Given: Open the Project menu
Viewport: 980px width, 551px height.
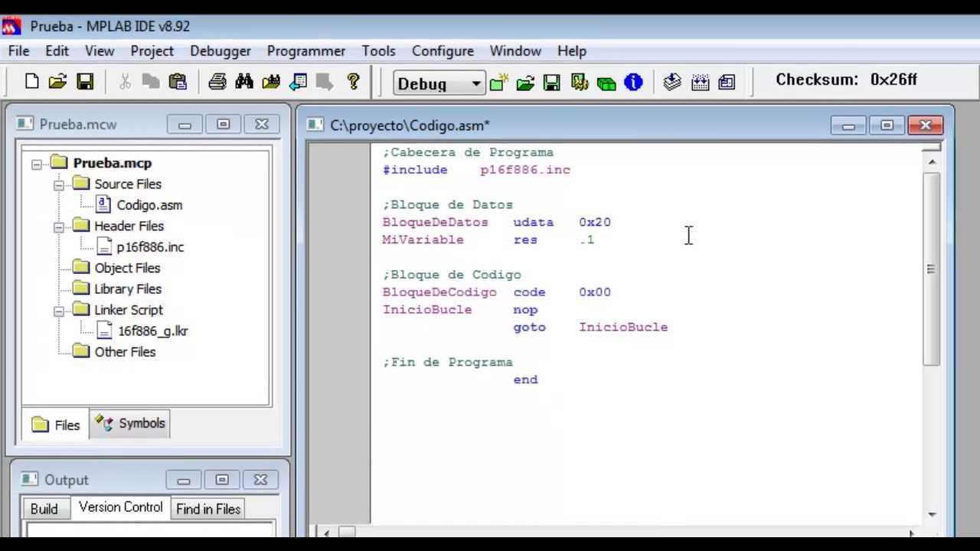Looking at the screenshot, I should point(152,51).
